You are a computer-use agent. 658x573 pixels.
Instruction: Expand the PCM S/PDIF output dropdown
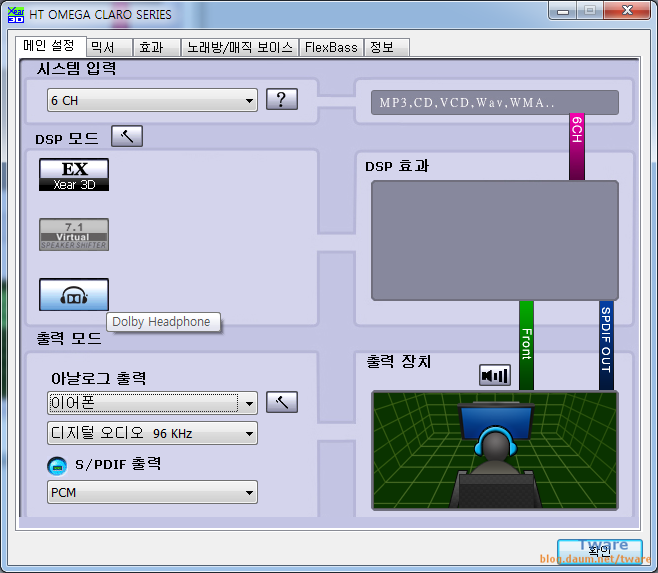coord(152,492)
